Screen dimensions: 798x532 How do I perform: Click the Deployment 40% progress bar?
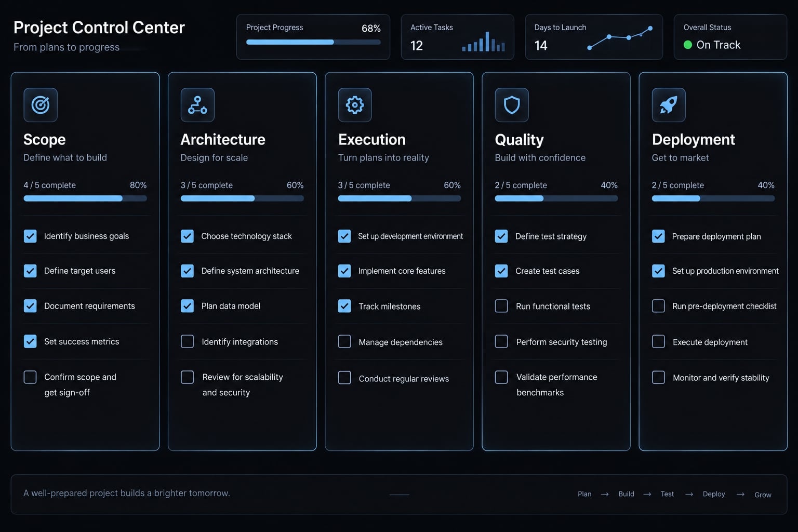[713, 198]
